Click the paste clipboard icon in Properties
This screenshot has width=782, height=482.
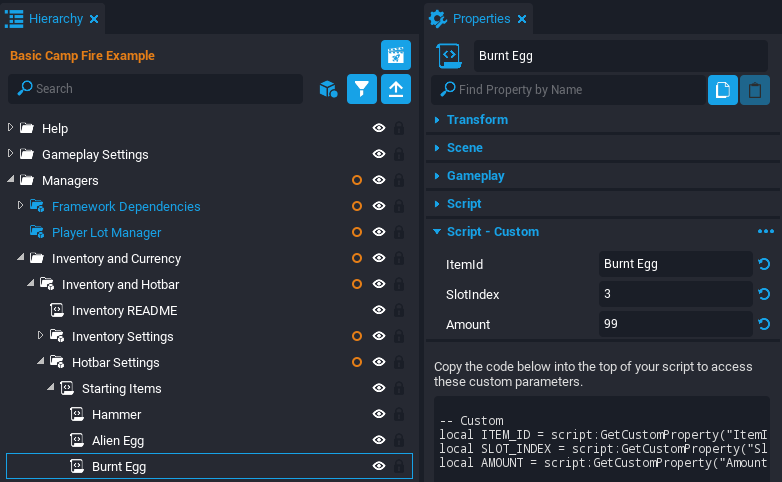(x=755, y=90)
